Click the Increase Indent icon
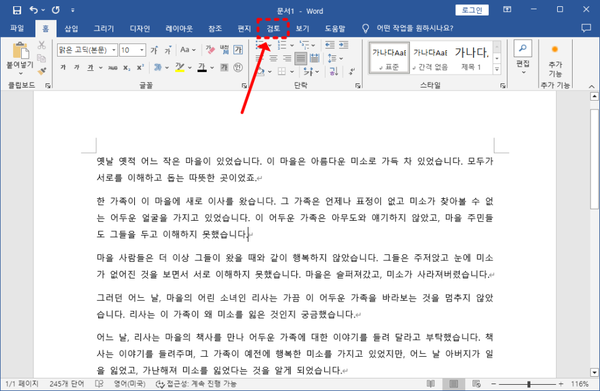Screen dimensions: 600x391 [x=343, y=45]
